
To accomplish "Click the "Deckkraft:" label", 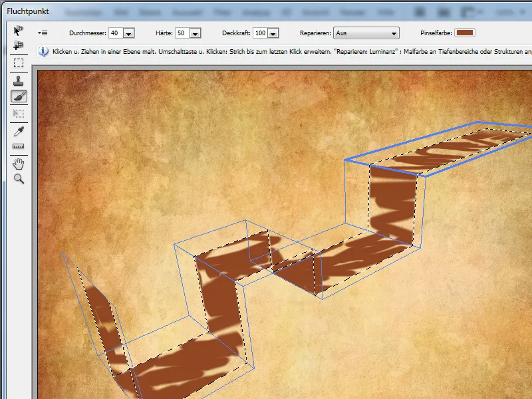I will [x=236, y=33].
